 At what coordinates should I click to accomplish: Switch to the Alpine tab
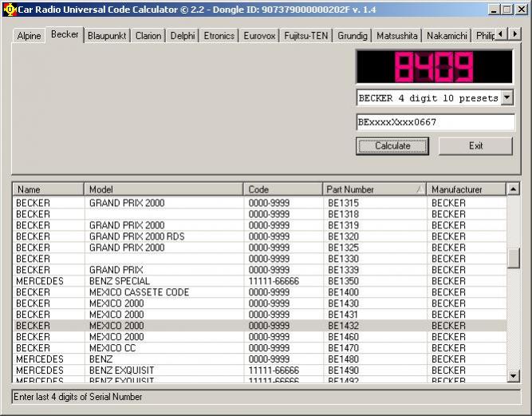[29, 36]
